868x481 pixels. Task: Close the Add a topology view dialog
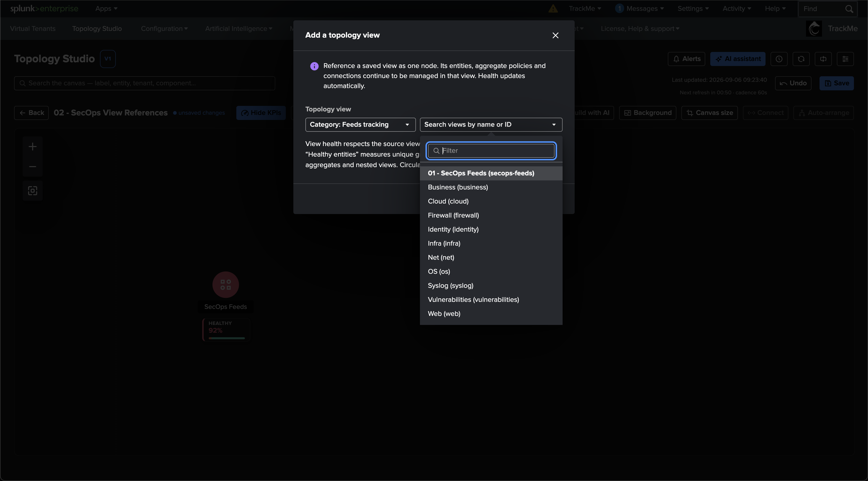click(x=555, y=35)
